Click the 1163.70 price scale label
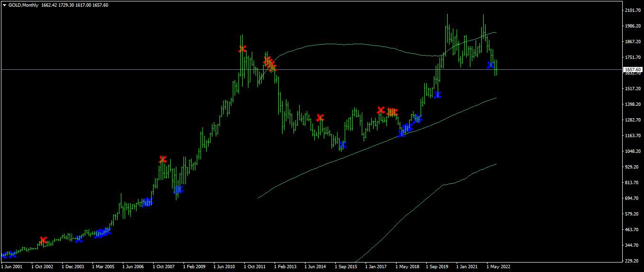 pos(634,135)
